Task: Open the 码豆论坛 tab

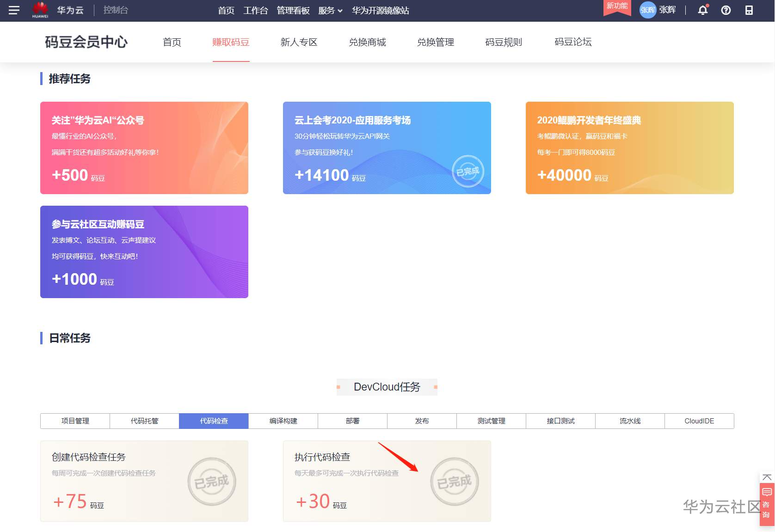Action: pos(573,42)
